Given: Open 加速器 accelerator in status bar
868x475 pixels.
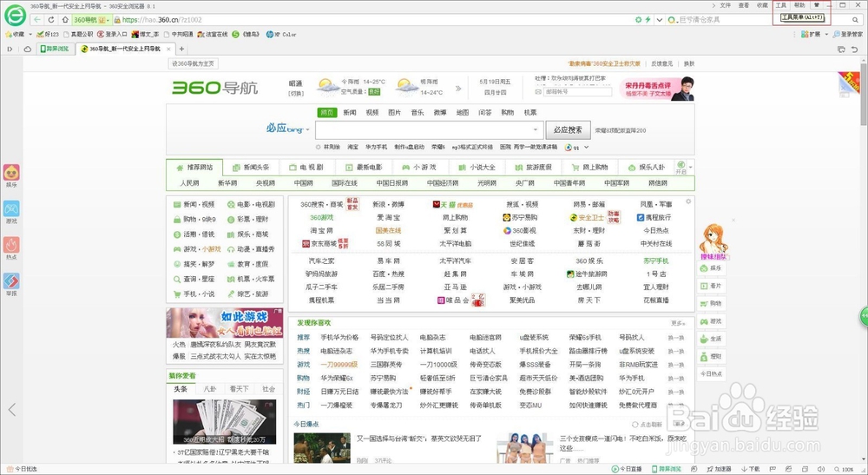Looking at the screenshot, I should pos(719,469).
